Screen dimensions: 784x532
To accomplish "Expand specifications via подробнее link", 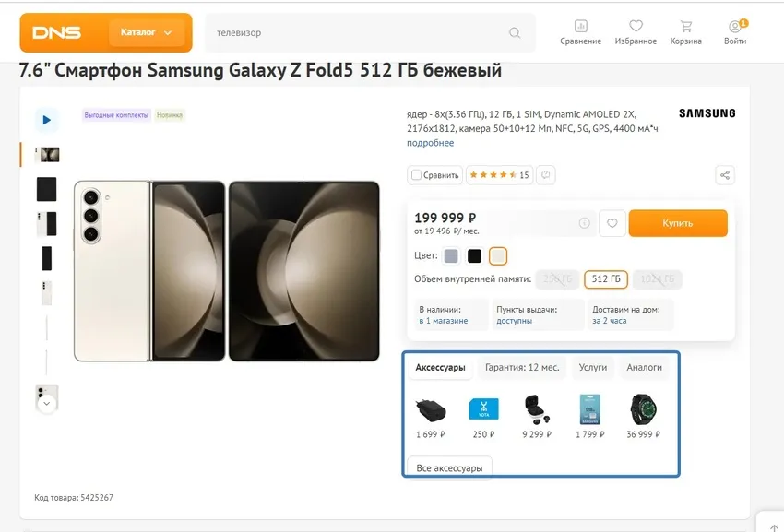I will 430,143.
